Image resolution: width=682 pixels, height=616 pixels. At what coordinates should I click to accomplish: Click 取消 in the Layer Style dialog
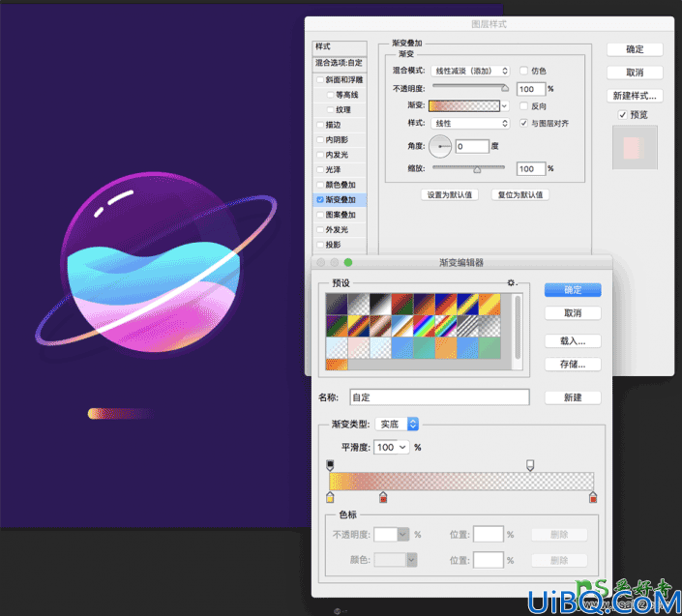click(x=635, y=73)
